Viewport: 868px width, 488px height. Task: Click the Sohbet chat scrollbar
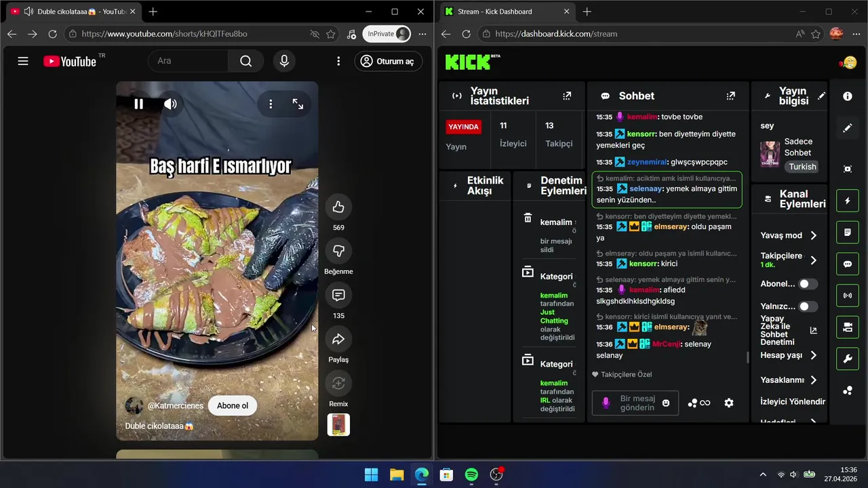748,357
